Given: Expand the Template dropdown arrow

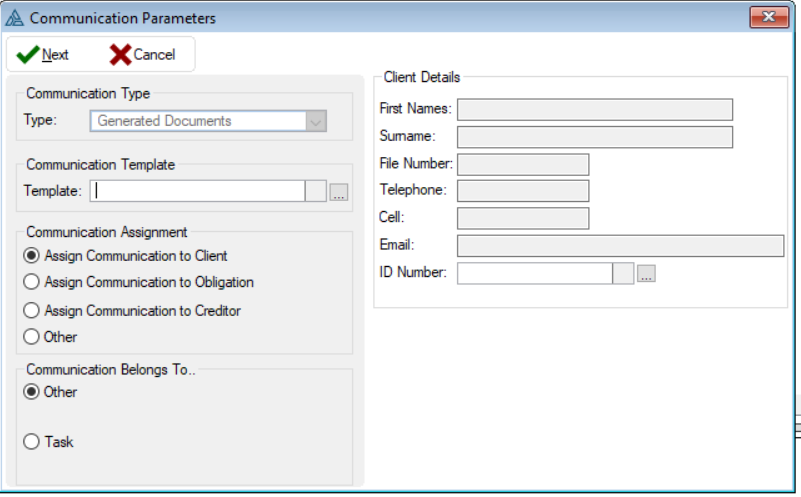Looking at the screenshot, I should (x=316, y=192).
